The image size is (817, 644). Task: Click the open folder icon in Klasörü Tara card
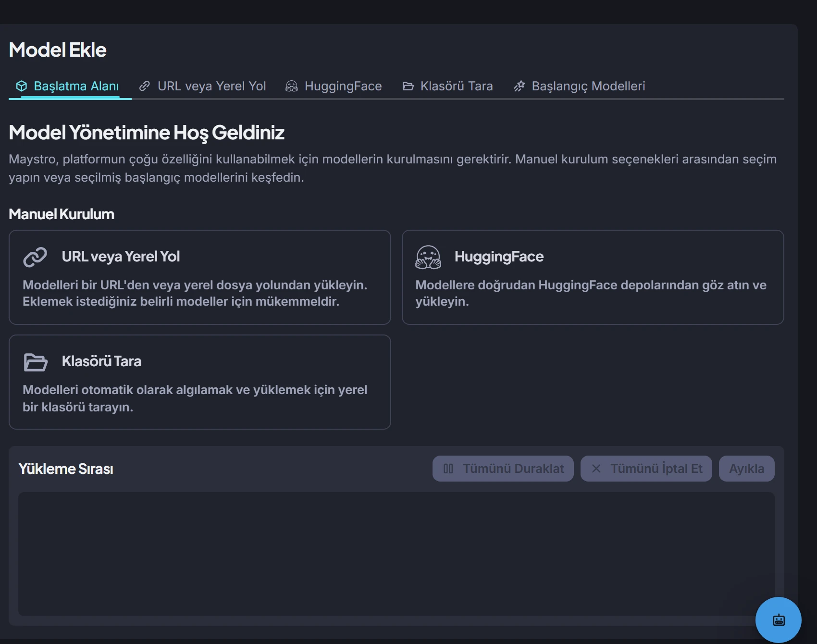pyautogui.click(x=36, y=362)
